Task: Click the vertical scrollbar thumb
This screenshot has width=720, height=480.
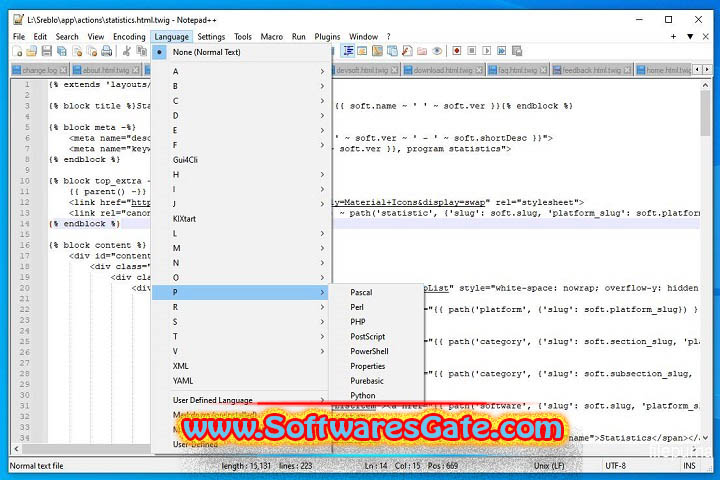Action: coord(705,113)
